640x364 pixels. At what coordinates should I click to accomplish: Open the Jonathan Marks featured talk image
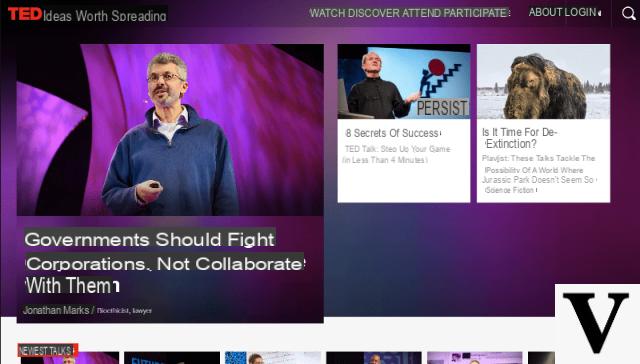pyautogui.click(x=170, y=130)
